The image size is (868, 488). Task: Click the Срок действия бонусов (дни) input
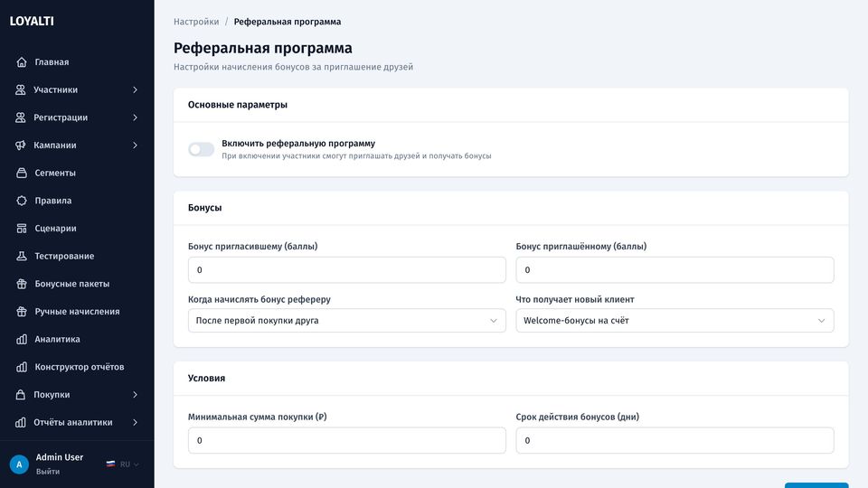675,440
